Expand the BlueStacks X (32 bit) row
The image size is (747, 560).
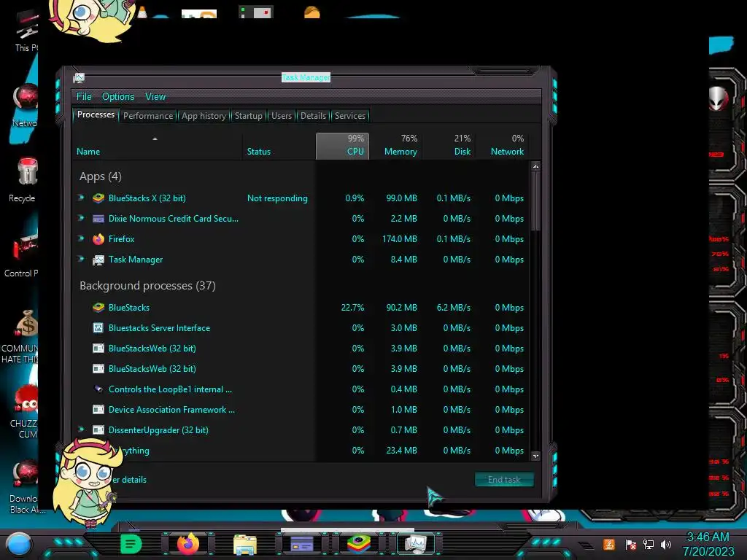(81, 198)
